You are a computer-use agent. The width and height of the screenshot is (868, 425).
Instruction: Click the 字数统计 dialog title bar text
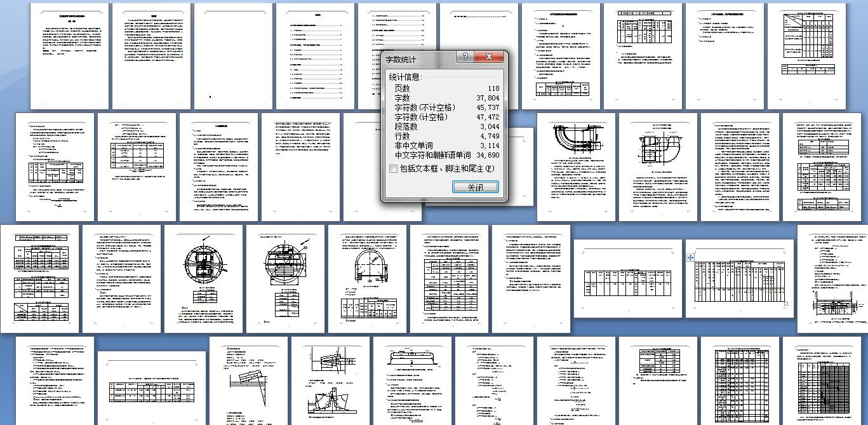402,59
